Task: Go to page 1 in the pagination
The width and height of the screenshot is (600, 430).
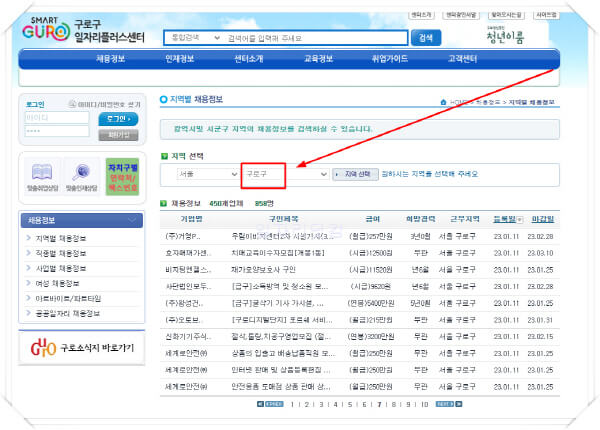Action: tap(292, 404)
